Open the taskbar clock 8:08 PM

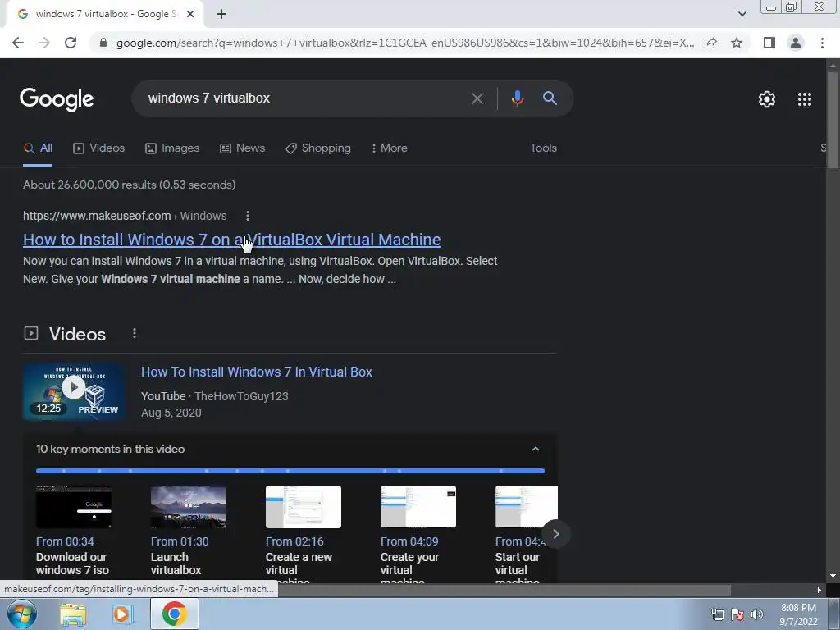[x=798, y=614]
